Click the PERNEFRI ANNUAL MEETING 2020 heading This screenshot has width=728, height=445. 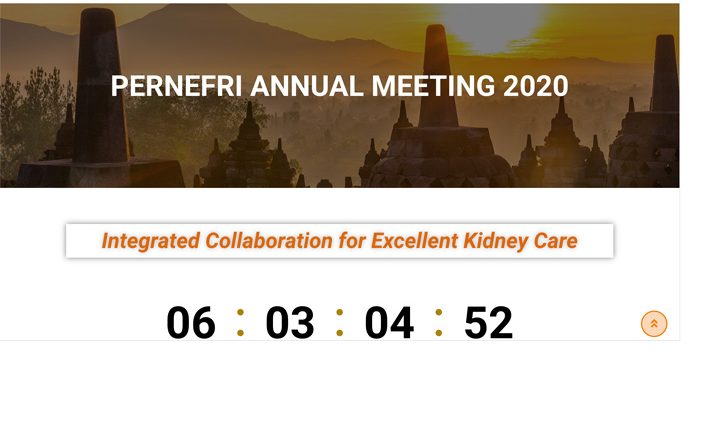coord(339,86)
